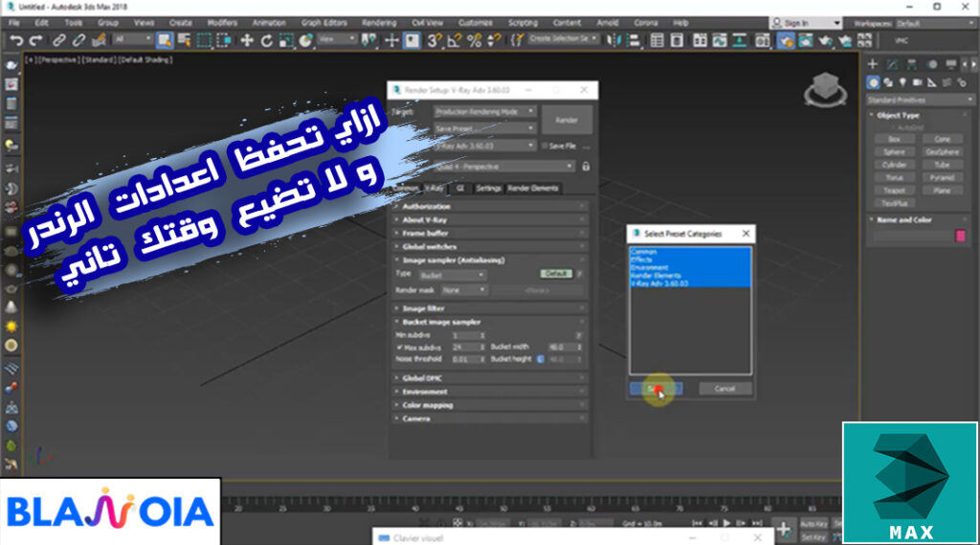Toggle the view lock icon in Render Setup
The height and width of the screenshot is (545, 980).
click(x=586, y=167)
